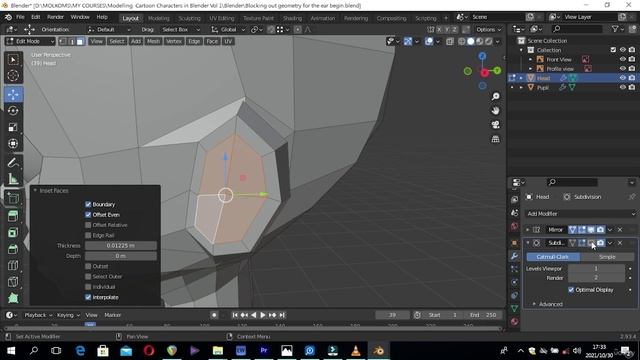Click the Thickness value field
The image size is (640, 360).
pos(120,246)
